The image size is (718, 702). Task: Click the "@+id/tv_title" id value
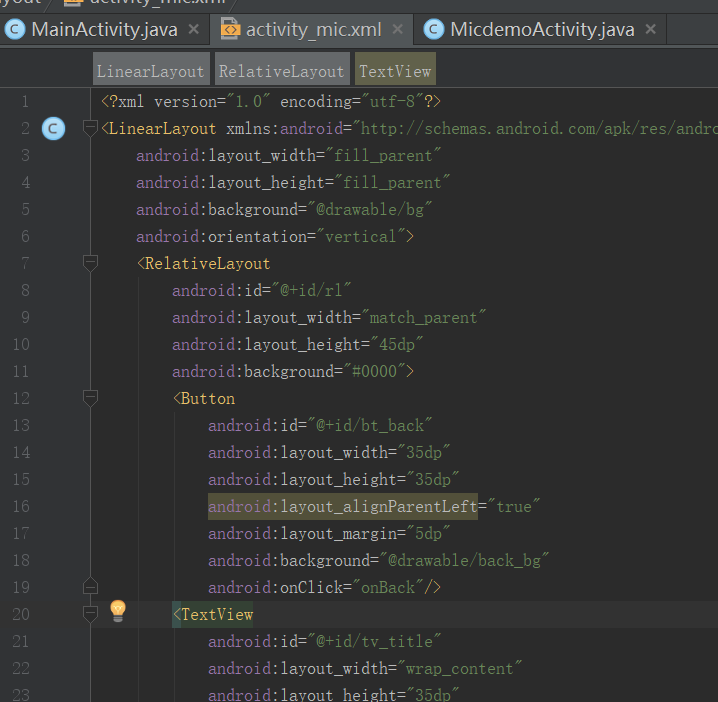pyautogui.click(x=374, y=642)
